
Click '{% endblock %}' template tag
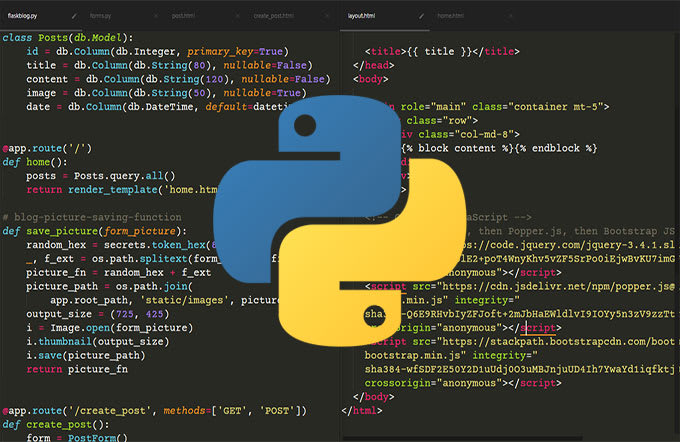555,148
